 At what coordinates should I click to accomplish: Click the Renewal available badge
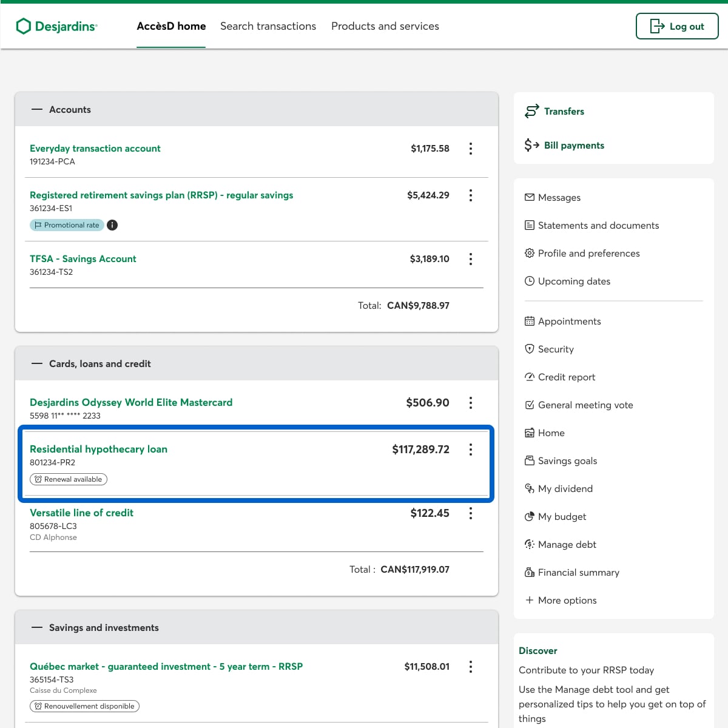click(69, 479)
